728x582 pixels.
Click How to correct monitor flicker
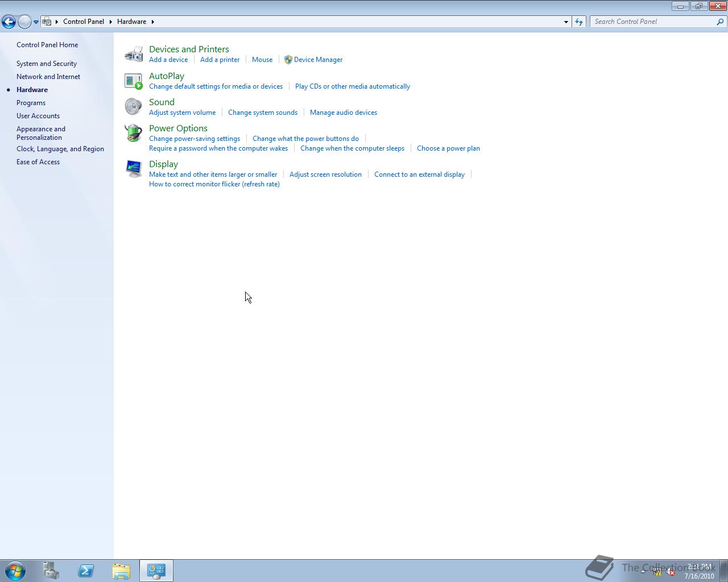pos(214,184)
